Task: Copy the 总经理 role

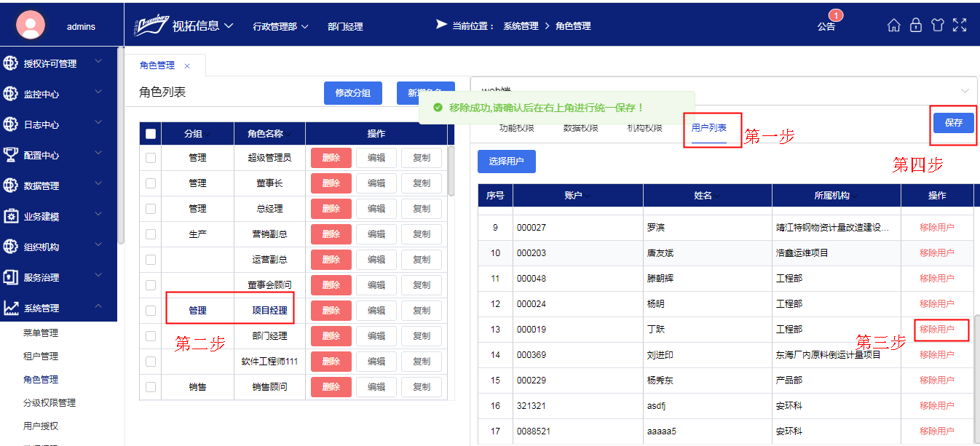Action: click(x=422, y=209)
